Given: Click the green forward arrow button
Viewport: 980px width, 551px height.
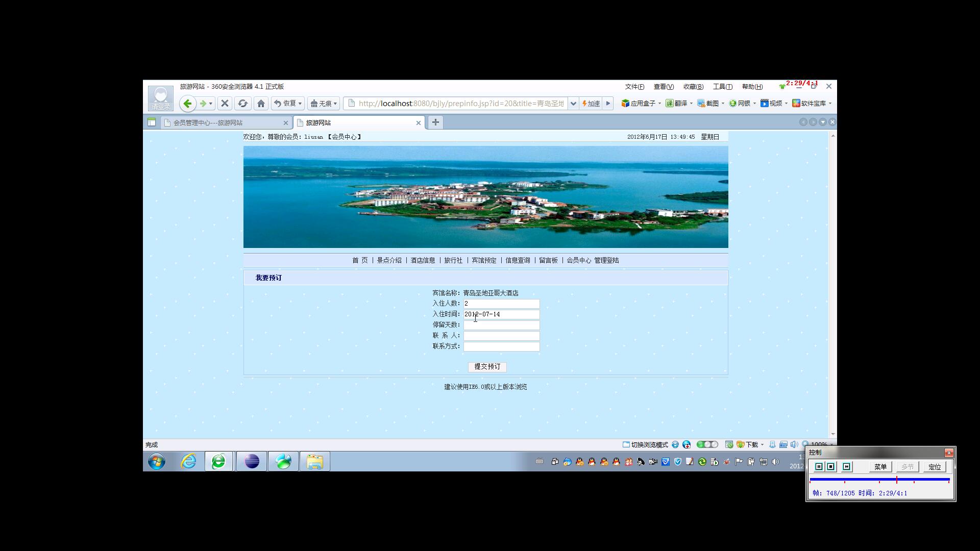Looking at the screenshot, I should (x=203, y=104).
